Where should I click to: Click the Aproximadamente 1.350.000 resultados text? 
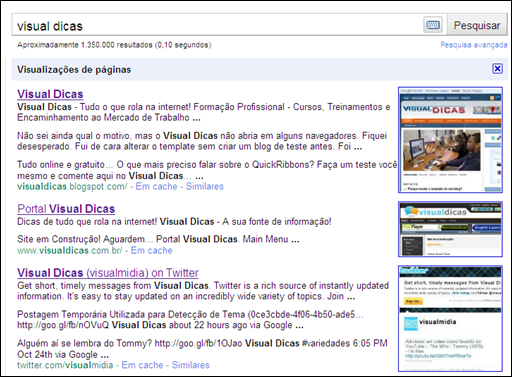pos(114,45)
